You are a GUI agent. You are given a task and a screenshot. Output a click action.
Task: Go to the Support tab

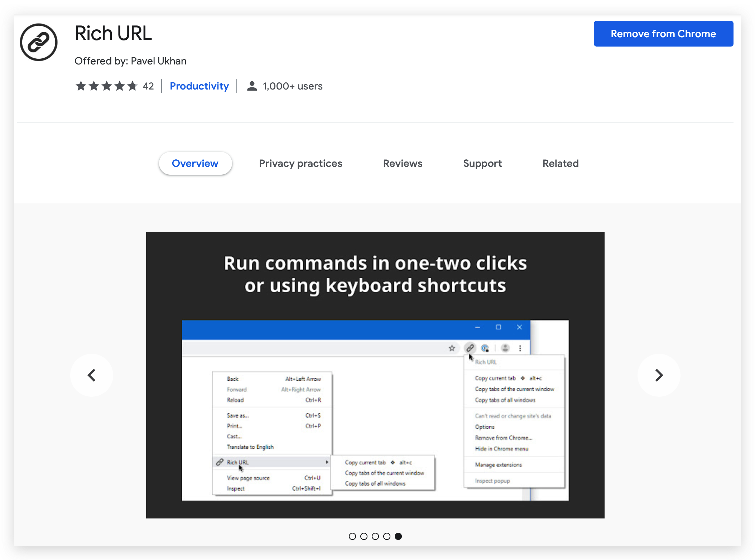click(482, 163)
